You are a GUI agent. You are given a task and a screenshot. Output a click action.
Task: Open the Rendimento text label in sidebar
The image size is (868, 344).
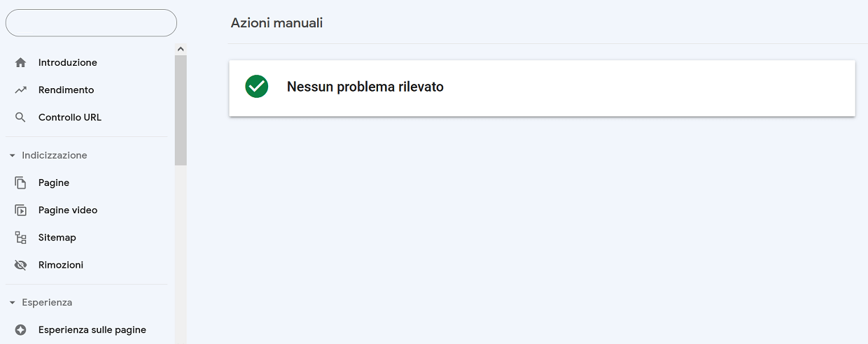[66, 90]
